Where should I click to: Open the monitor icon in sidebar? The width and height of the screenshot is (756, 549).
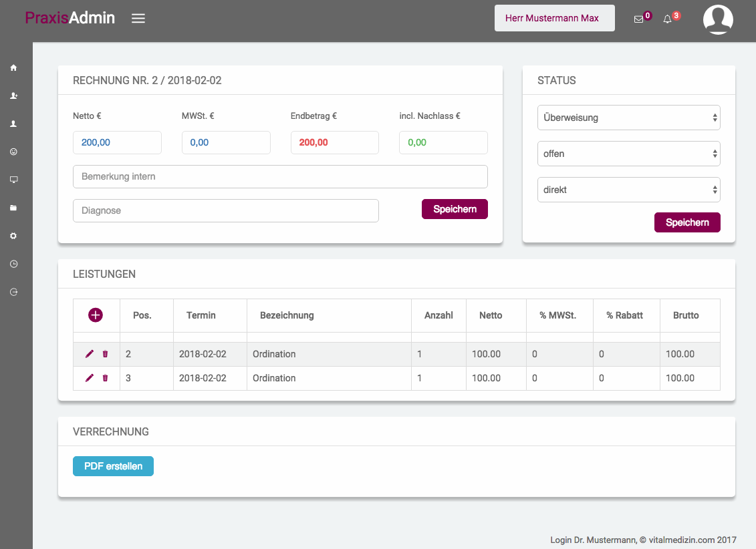(13, 180)
